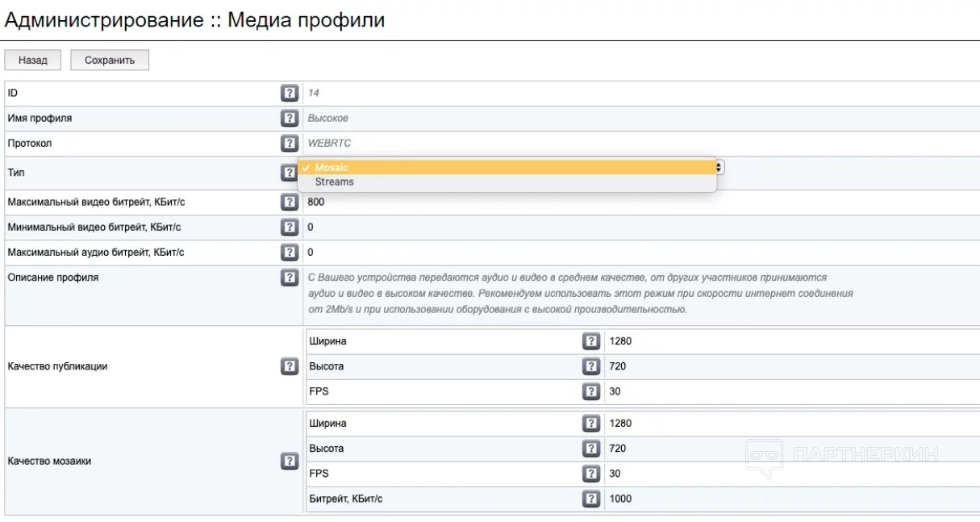This screenshot has width=980, height=522.
Task: Select Mosaic option in Тип dropdown
Action: pyautogui.click(x=332, y=168)
